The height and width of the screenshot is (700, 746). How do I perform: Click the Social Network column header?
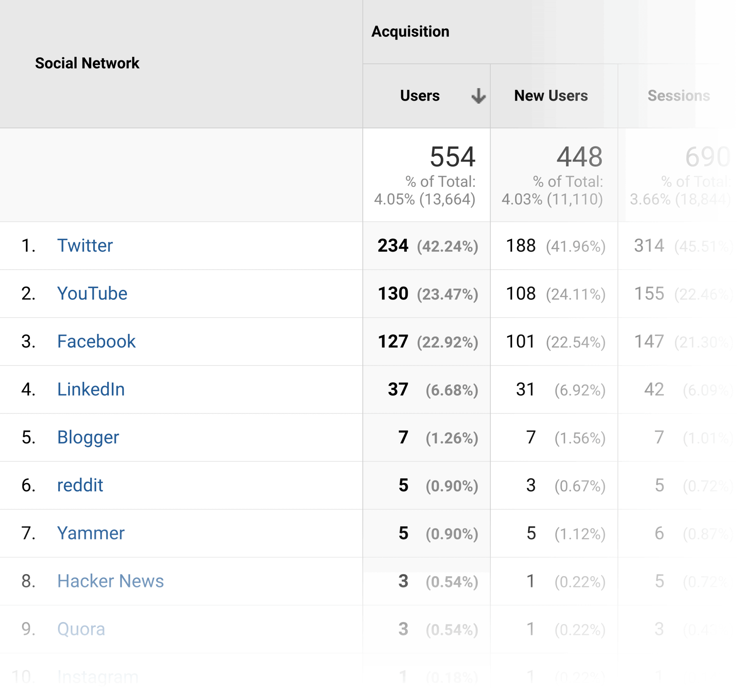pyautogui.click(x=87, y=63)
